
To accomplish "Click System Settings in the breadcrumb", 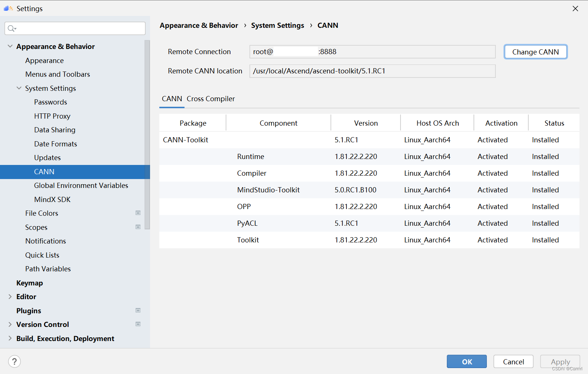I will 278,25.
